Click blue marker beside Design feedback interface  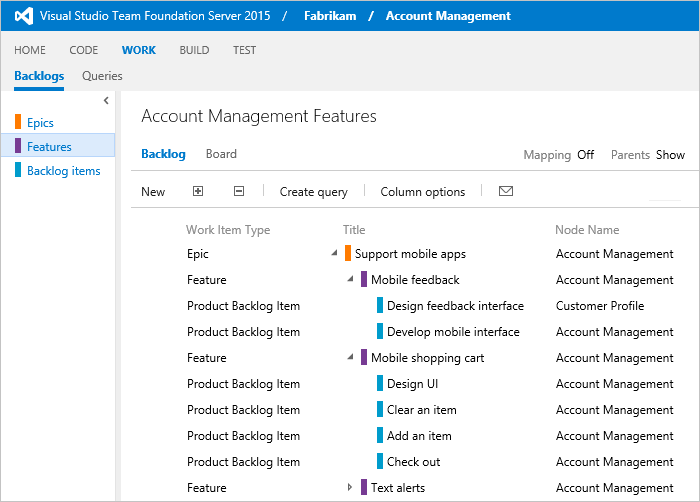click(380, 305)
